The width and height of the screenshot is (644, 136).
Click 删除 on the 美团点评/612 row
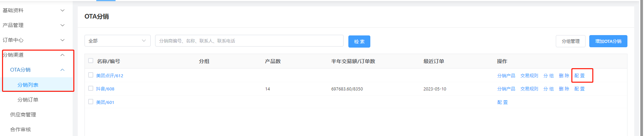click(564, 76)
